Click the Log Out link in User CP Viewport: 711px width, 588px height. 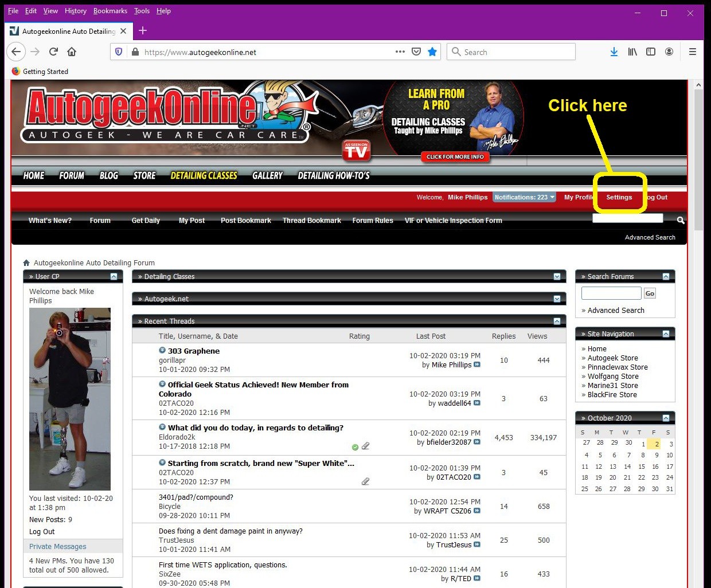click(42, 532)
